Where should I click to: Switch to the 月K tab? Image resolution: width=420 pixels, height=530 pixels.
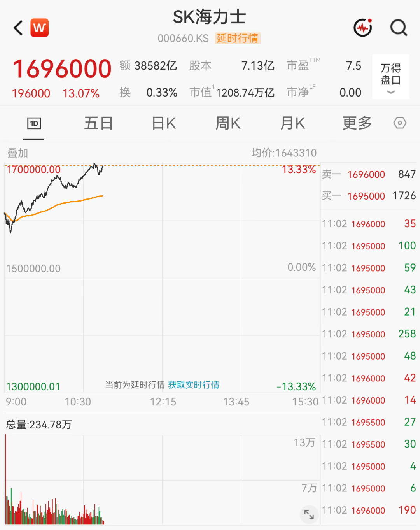293,123
